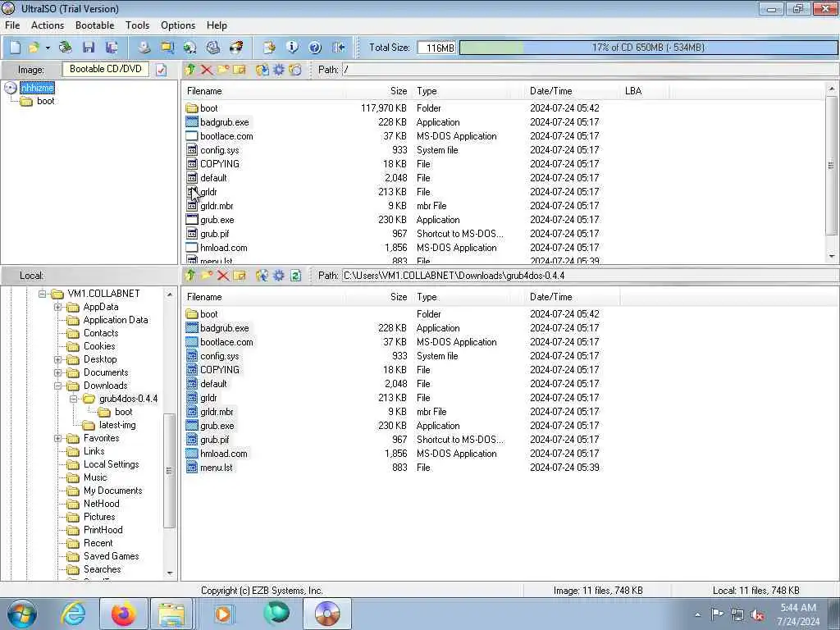
Task: Open Firefox from the Windows taskbar
Action: pos(123,614)
